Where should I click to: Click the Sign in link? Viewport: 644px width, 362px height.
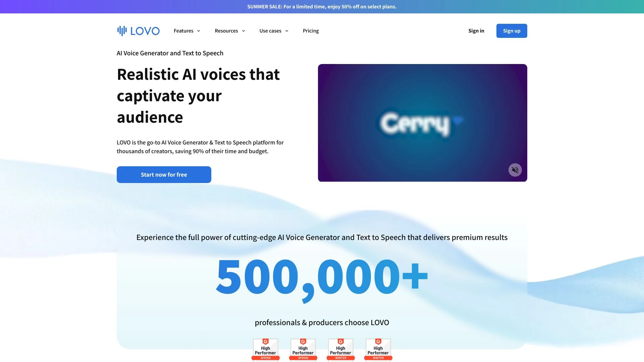point(476,31)
